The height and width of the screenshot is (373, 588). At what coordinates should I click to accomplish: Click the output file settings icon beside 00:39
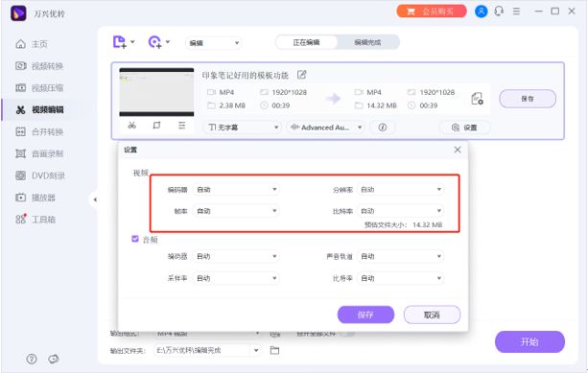pos(477,99)
